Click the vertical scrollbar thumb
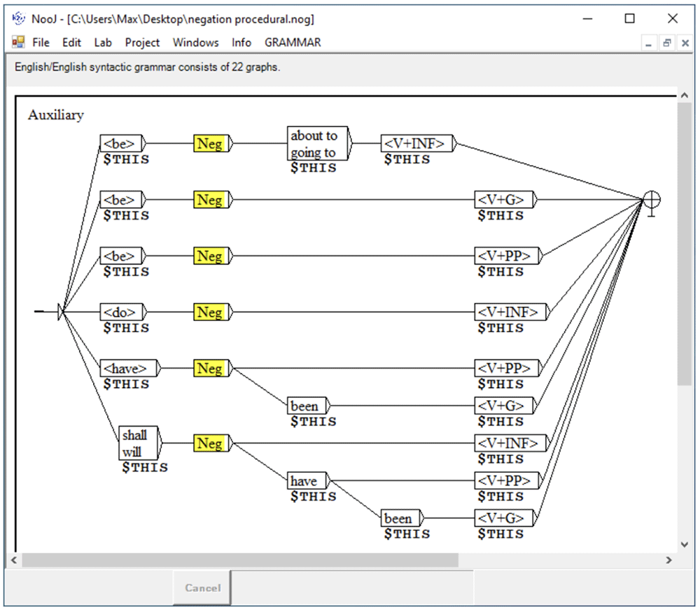 [x=685, y=243]
